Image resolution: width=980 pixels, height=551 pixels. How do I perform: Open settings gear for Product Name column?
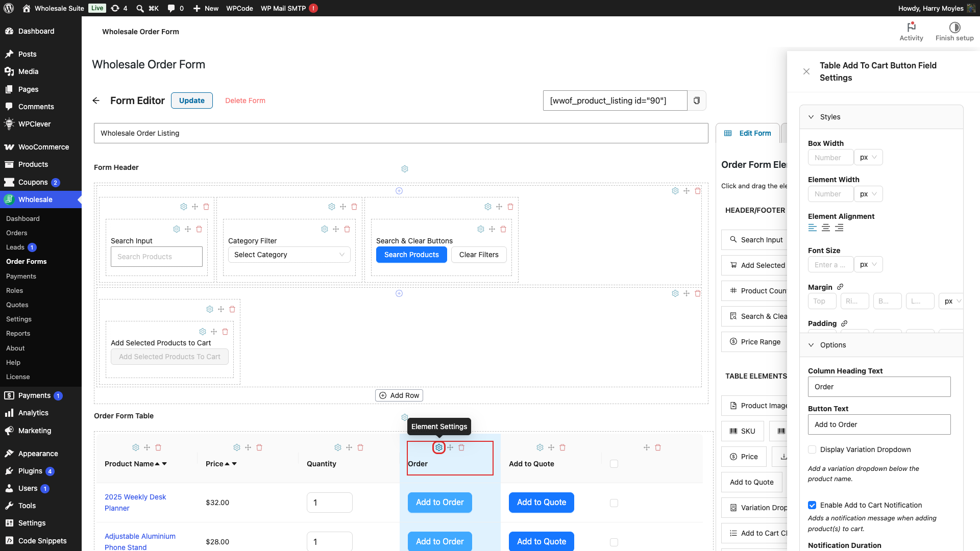point(136,447)
